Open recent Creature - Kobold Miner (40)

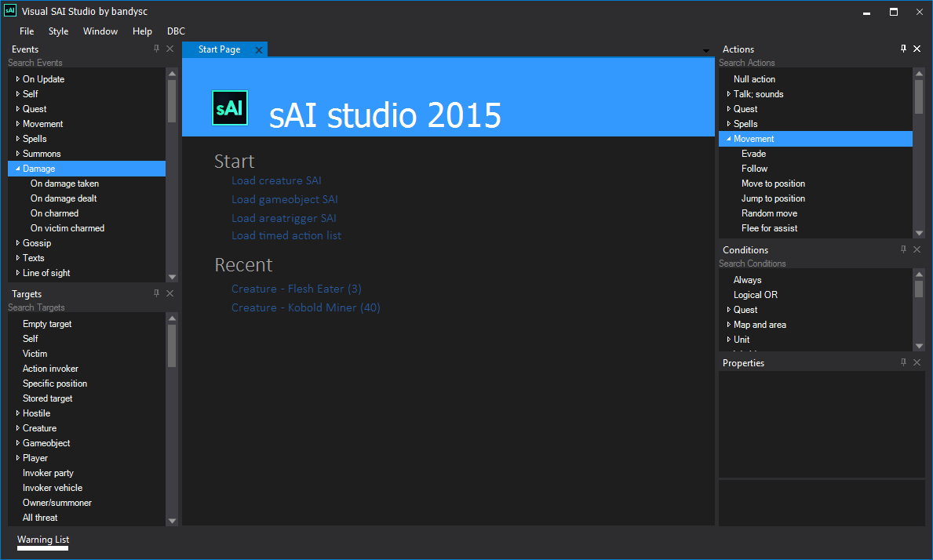[x=306, y=308]
